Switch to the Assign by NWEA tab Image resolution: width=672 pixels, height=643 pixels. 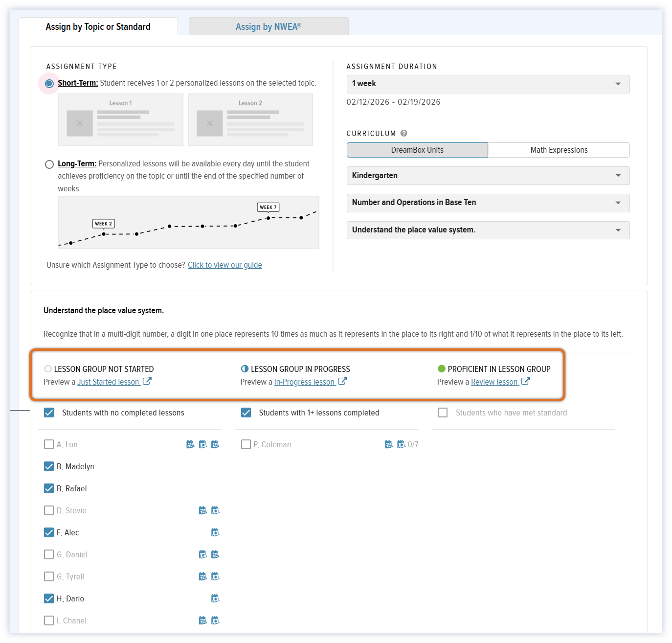[x=269, y=27]
